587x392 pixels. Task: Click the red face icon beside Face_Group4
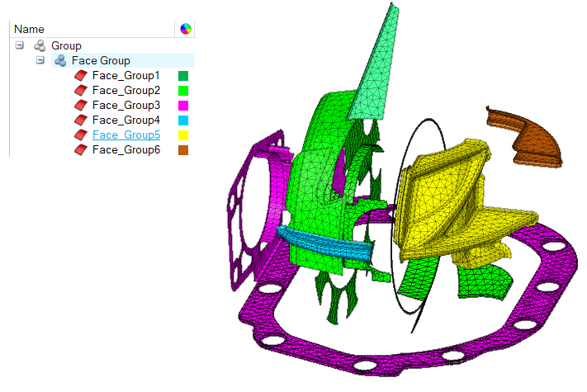click(x=81, y=120)
